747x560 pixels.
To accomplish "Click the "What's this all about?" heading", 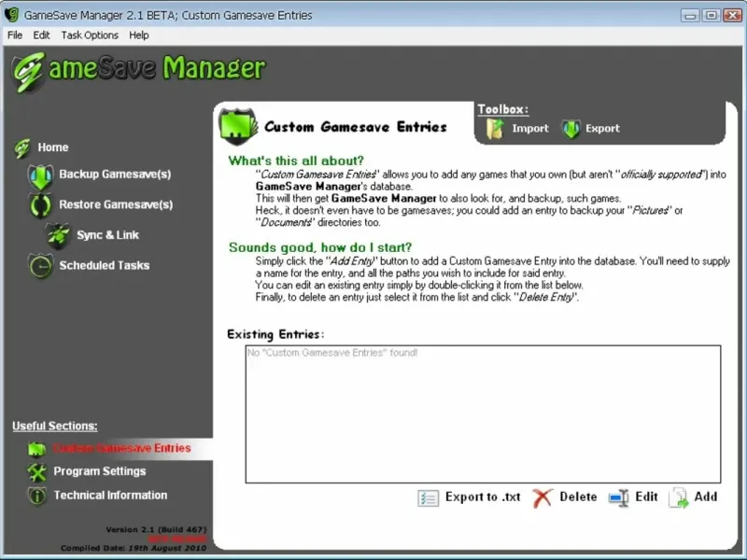I will pos(296,161).
